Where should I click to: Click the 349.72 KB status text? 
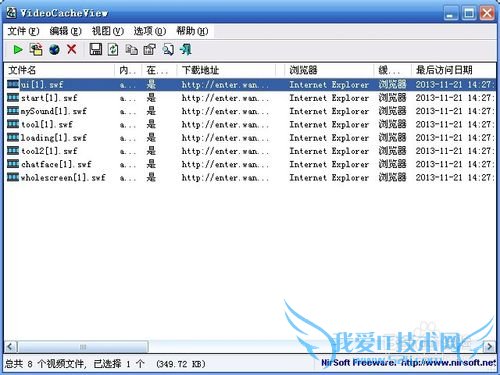coord(181,364)
